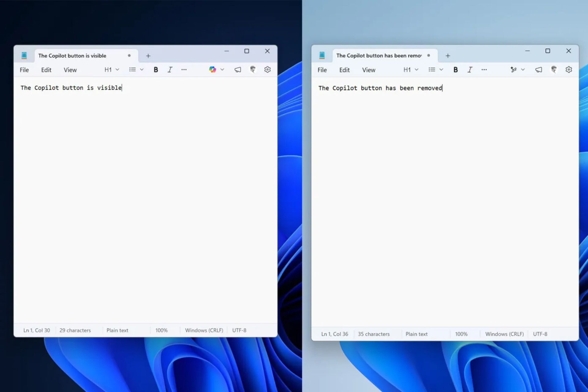Open the File menu in left Notepad

(x=24, y=70)
